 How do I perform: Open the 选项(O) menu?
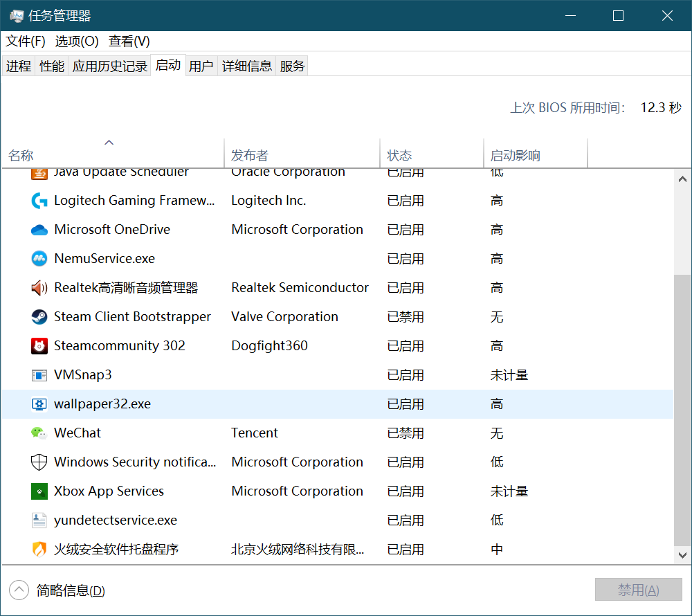pos(77,42)
